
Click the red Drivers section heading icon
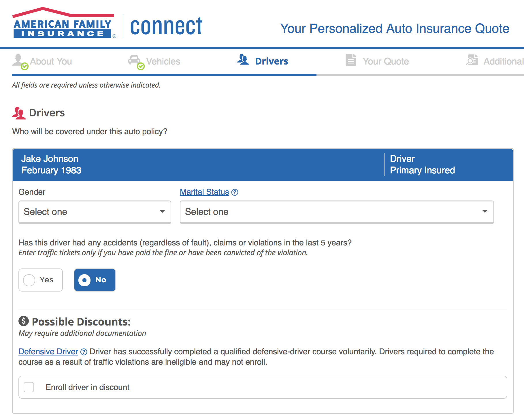click(19, 113)
